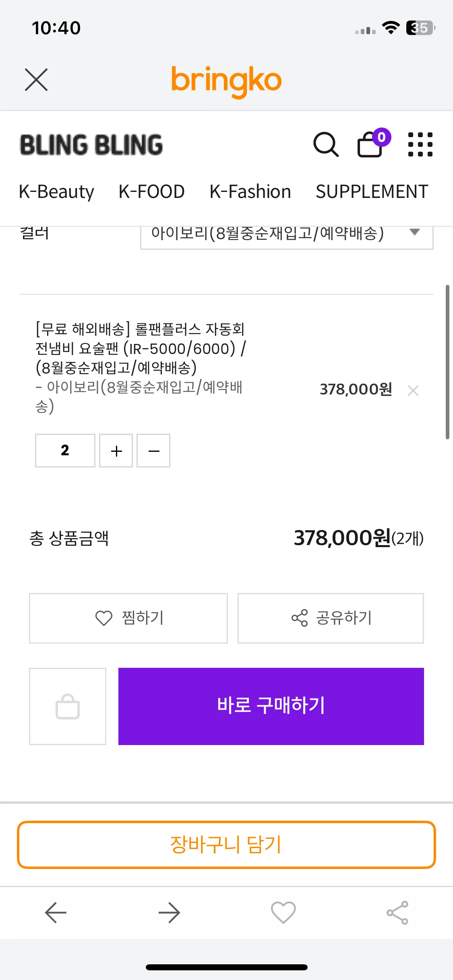Tap the bottom bar heart icon
Screen dimensions: 453x980
(283, 912)
